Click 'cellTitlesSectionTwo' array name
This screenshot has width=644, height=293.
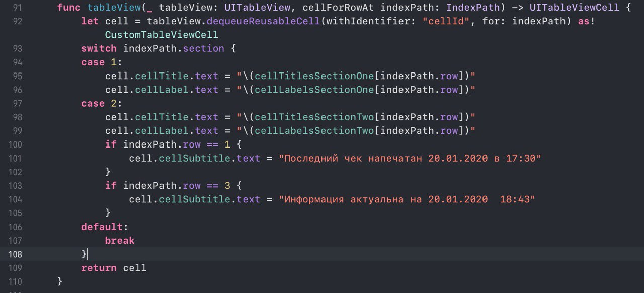[x=314, y=117]
